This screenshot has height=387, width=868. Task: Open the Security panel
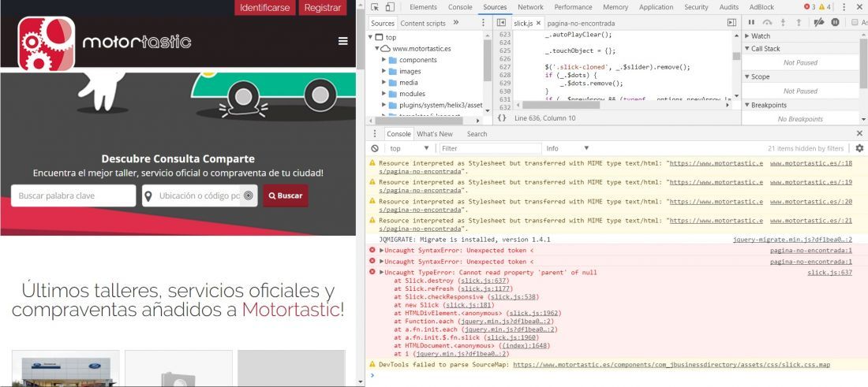click(x=696, y=7)
